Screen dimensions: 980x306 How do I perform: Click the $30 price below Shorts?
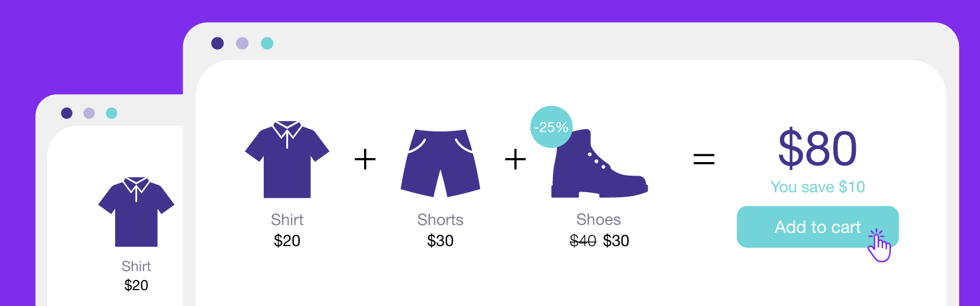click(440, 241)
